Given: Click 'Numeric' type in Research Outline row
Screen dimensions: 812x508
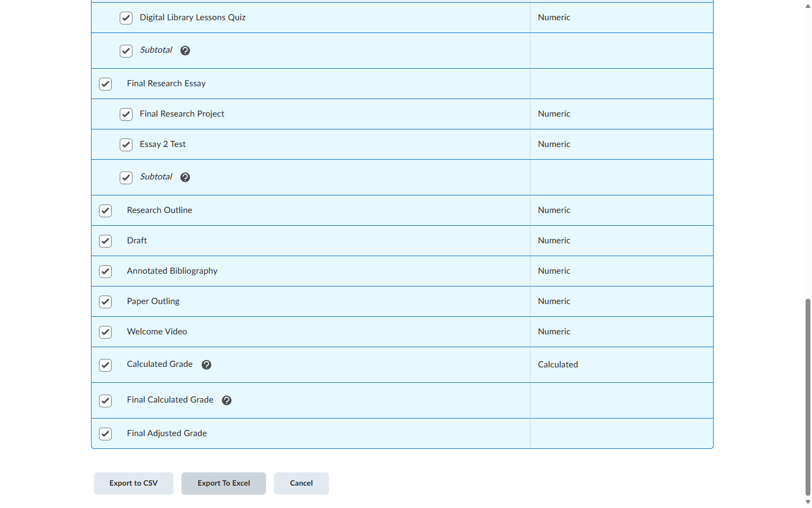Looking at the screenshot, I should 554,210.
